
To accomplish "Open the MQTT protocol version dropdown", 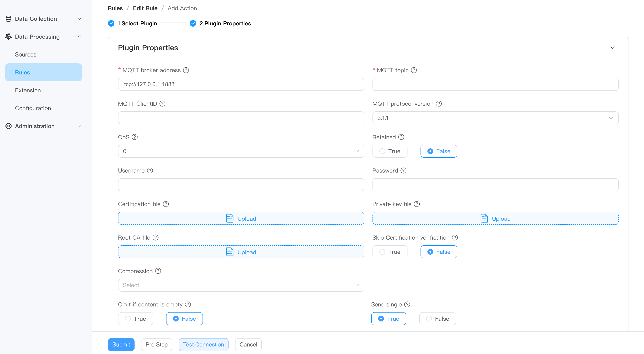I will coord(495,118).
